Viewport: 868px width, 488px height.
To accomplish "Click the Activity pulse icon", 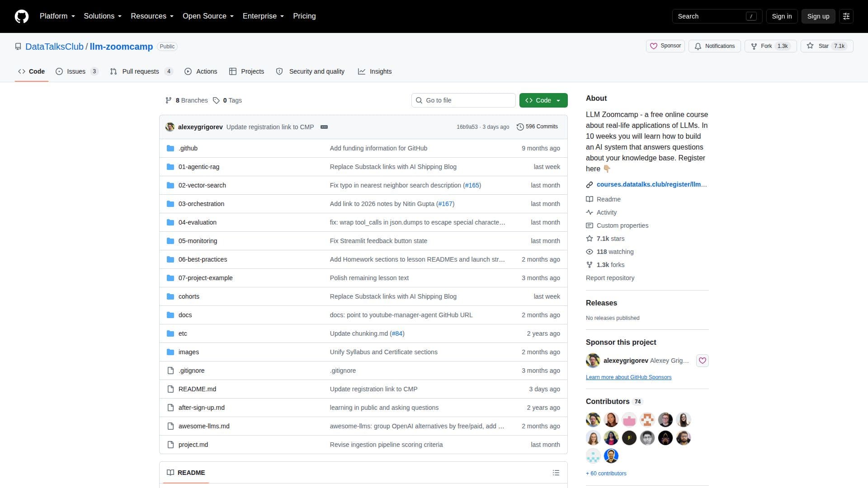I will [x=590, y=212].
